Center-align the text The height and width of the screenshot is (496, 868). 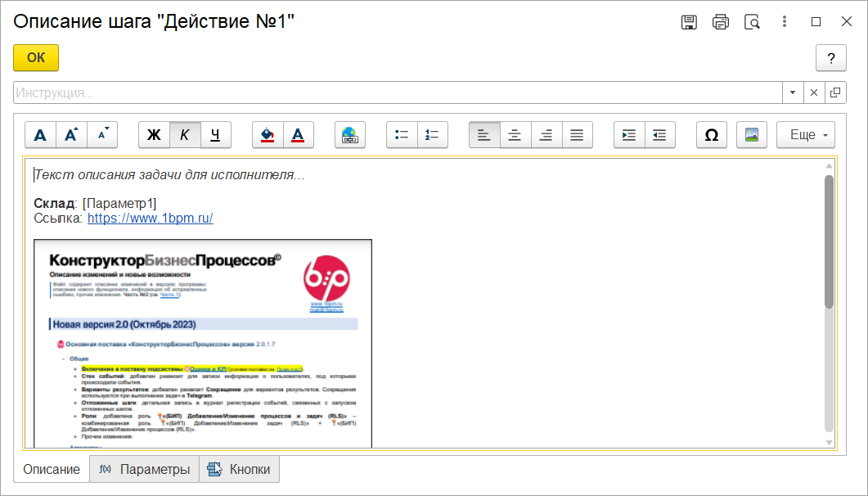click(515, 135)
